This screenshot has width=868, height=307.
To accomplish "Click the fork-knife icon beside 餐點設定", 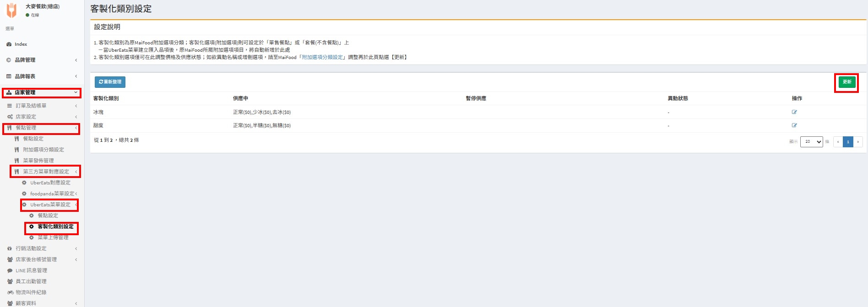I will pos(17,139).
